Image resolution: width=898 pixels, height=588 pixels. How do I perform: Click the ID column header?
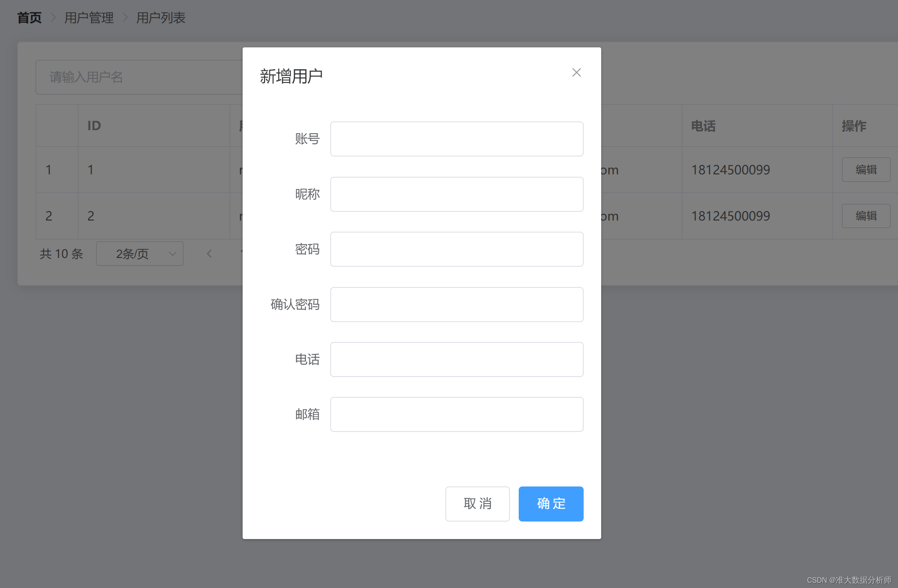pyautogui.click(x=94, y=126)
